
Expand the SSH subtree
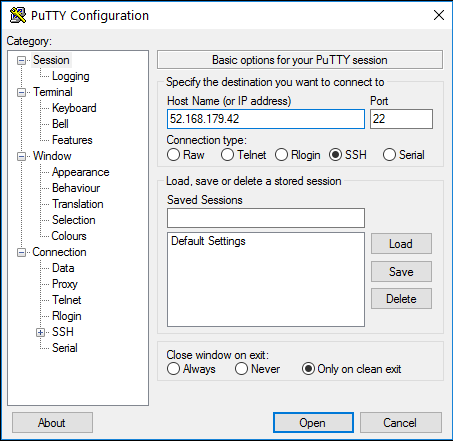[x=40, y=332]
